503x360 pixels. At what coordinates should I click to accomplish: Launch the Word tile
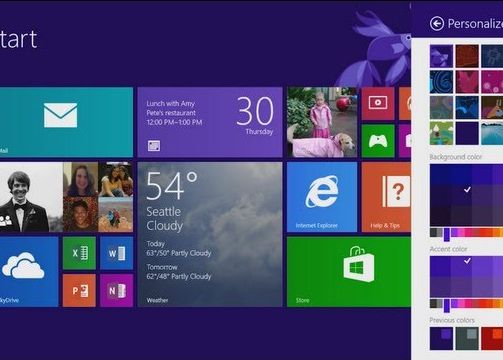tap(116, 253)
